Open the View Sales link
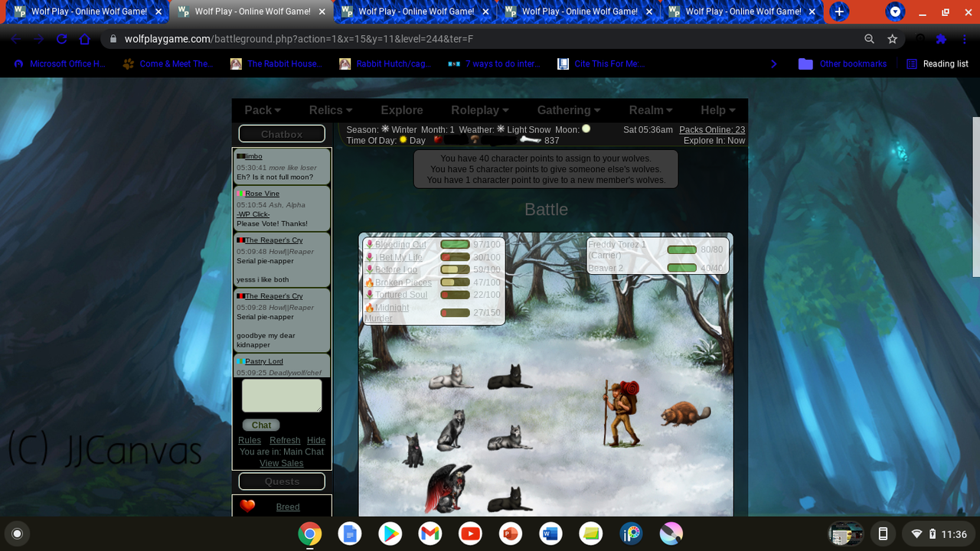The height and width of the screenshot is (551, 980). coord(281,464)
